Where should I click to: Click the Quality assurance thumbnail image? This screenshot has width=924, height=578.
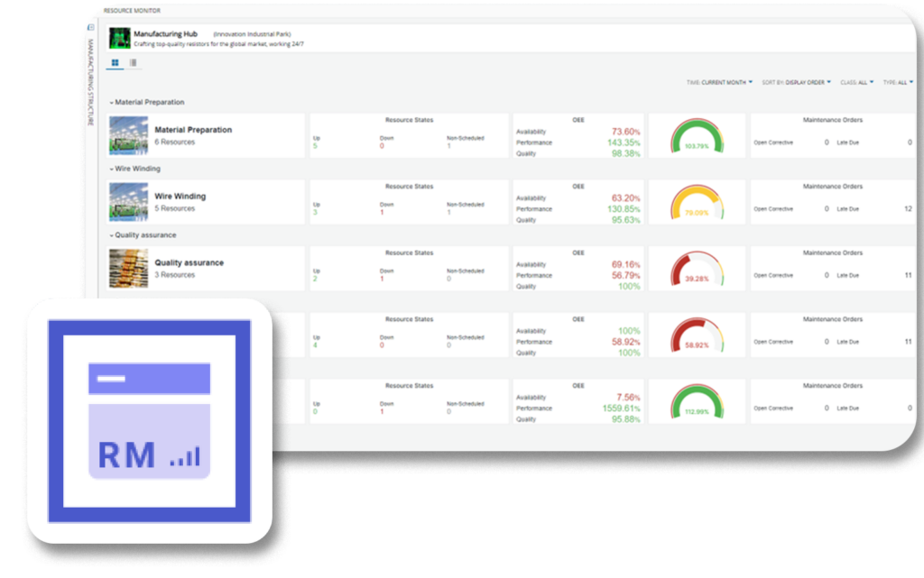pyautogui.click(x=128, y=269)
